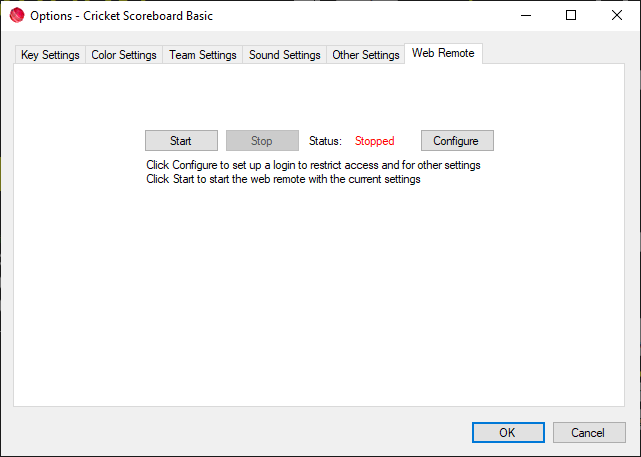Select the Sound Settings tab

(x=285, y=55)
